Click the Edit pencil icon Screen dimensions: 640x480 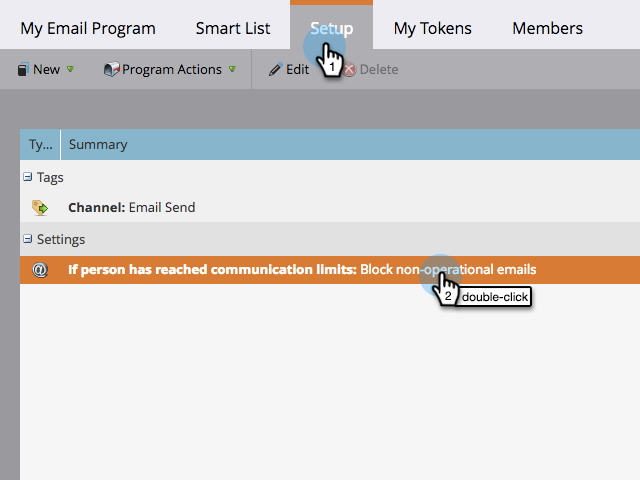(x=275, y=70)
